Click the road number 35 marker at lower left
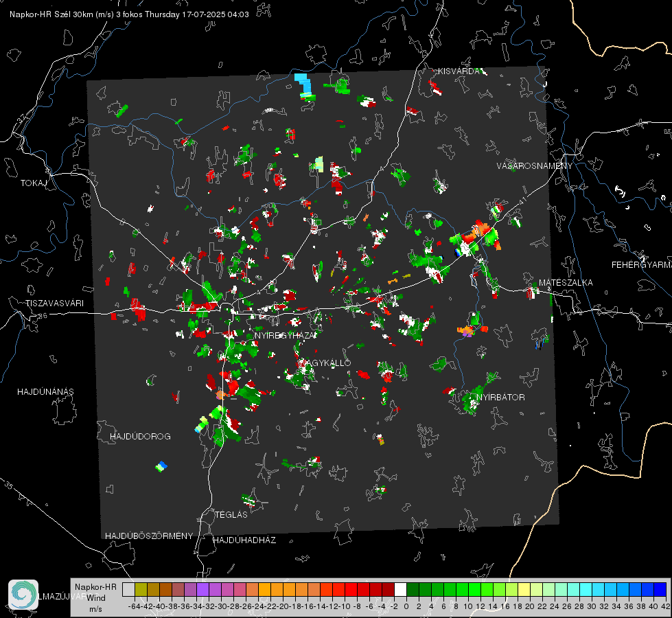 tap(9, 485)
